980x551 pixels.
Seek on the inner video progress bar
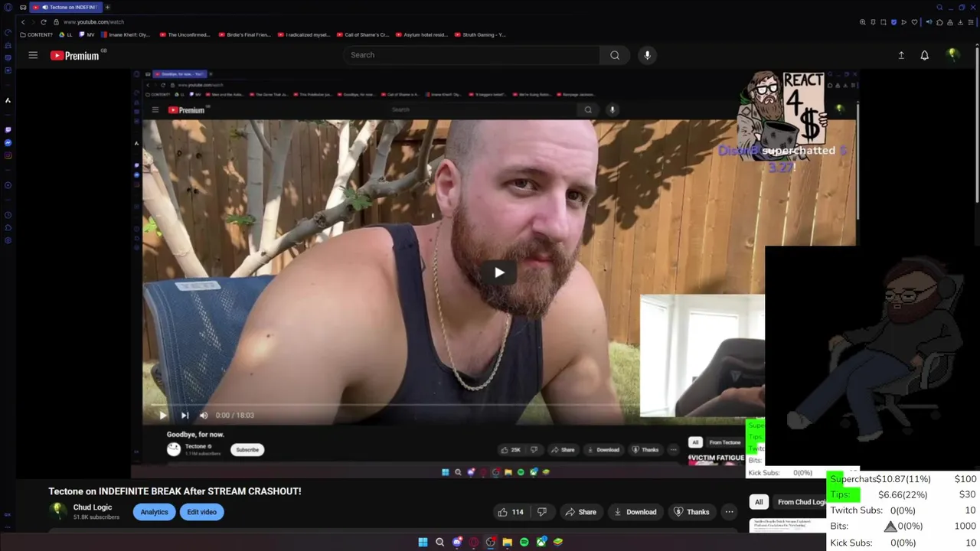(396, 405)
